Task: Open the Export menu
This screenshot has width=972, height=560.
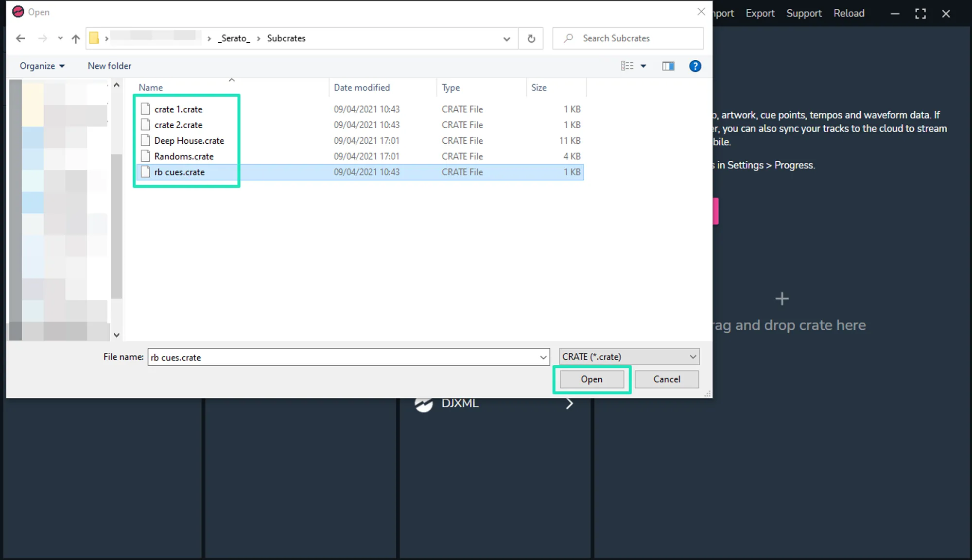Action: coord(760,14)
